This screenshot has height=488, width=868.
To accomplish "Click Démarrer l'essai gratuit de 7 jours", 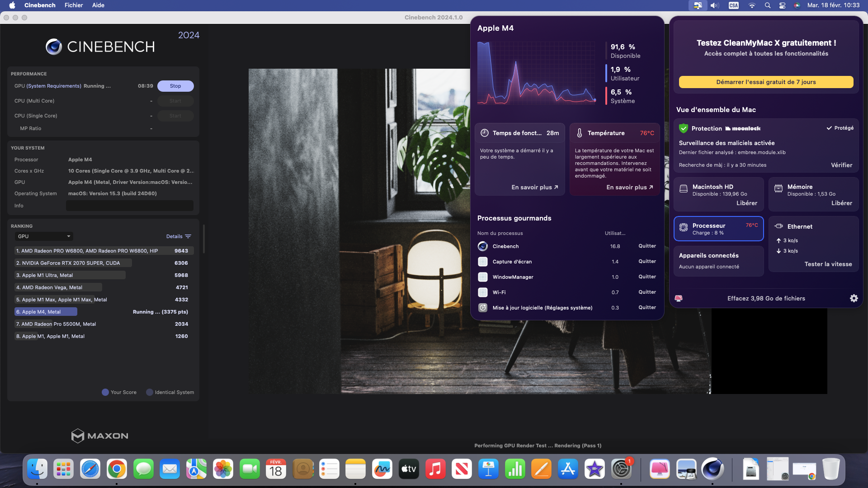I will point(766,82).
